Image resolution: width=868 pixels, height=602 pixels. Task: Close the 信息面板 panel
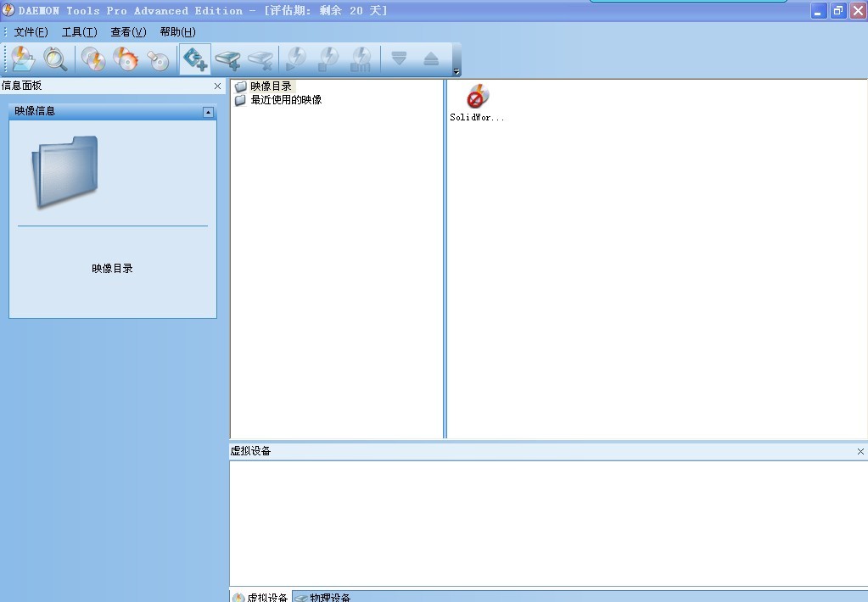217,86
